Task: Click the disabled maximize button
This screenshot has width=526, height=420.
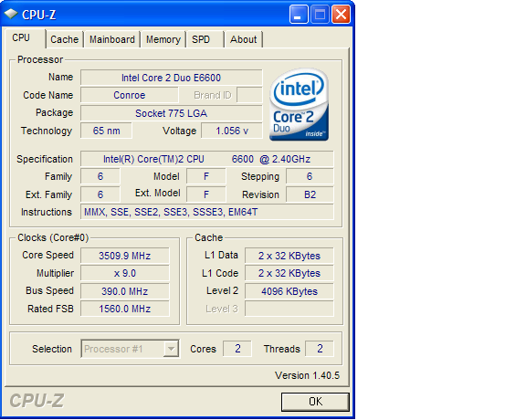Action: click(320, 15)
